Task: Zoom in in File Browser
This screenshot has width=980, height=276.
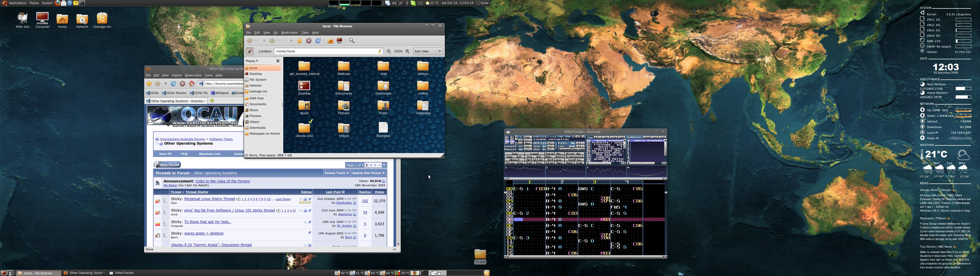Action: pyautogui.click(x=408, y=51)
